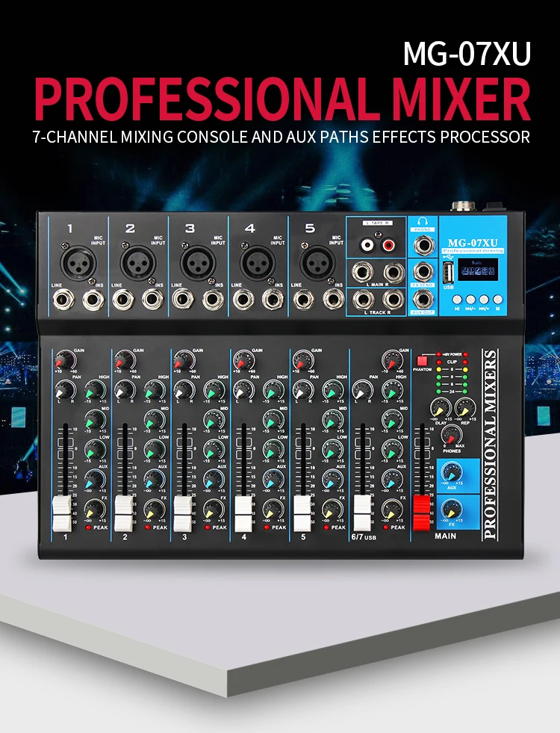Click the channel 5 INS jack

tap(332, 300)
